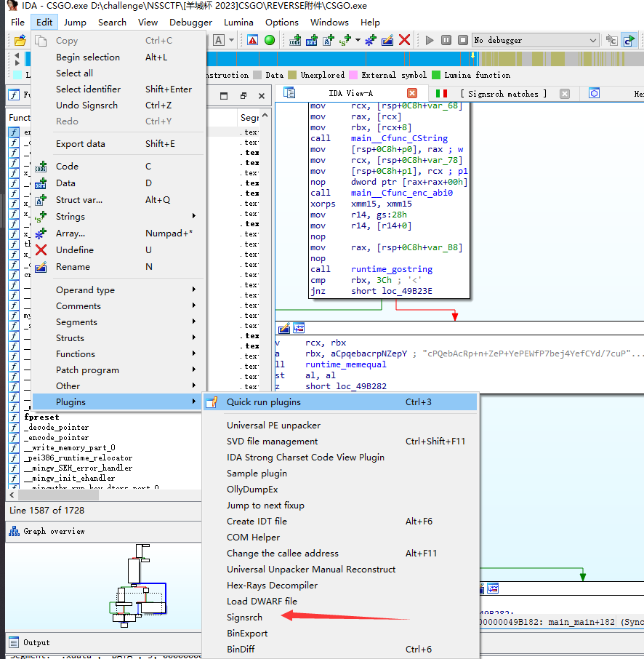
Task: Open the Debugger menu
Action: tap(190, 23)
